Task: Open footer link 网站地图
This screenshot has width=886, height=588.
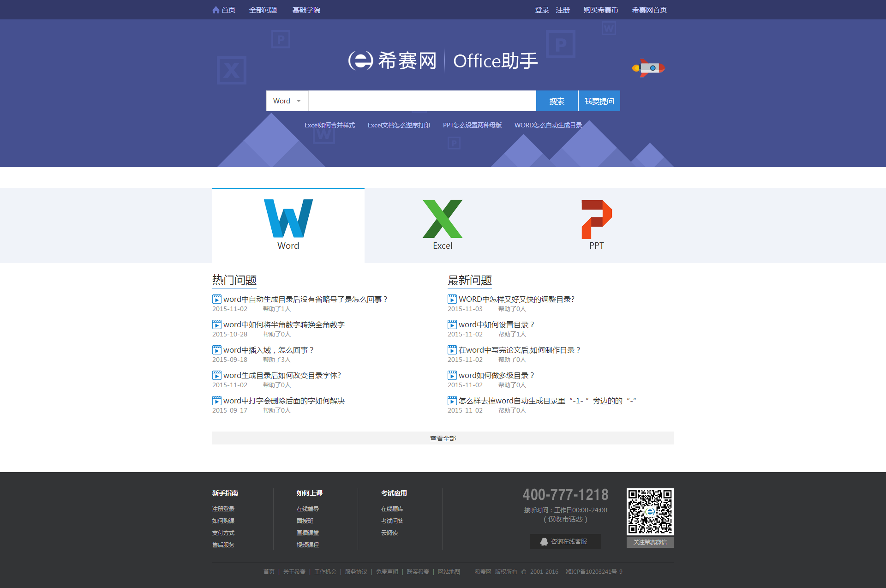Action: point(449,571)
